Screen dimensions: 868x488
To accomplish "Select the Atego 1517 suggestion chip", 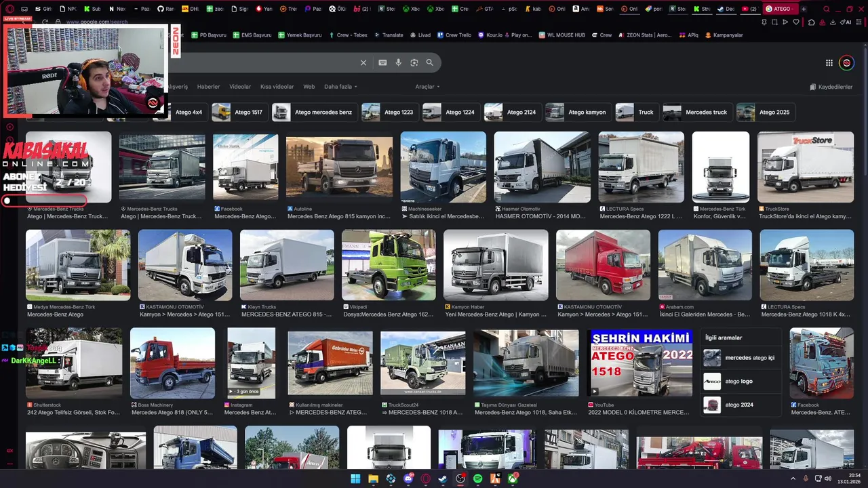I will (239, 112).
